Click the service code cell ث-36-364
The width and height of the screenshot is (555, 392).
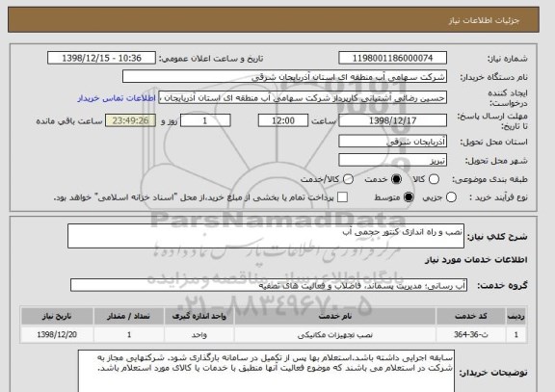pyautogui.click(x=471, y=334)
